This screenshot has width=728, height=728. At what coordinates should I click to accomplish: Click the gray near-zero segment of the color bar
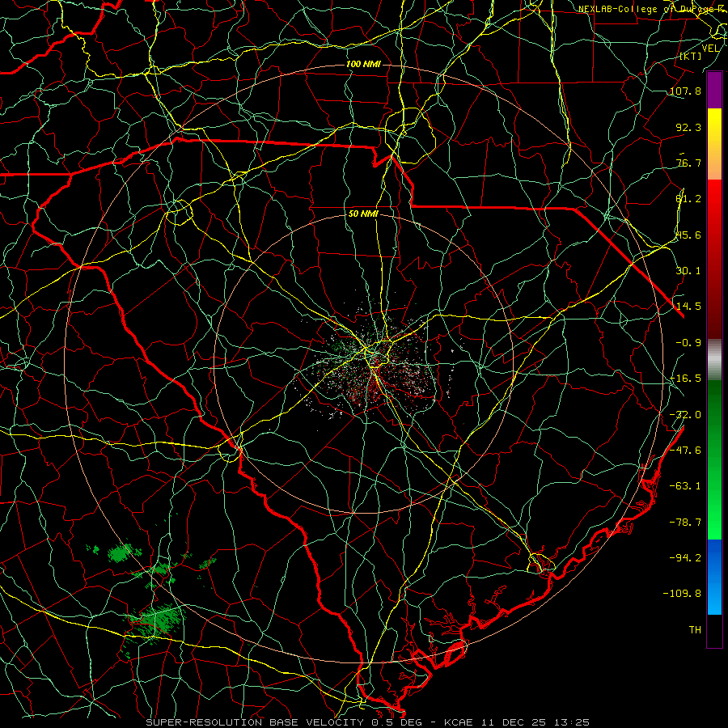[x=714, y=360]
